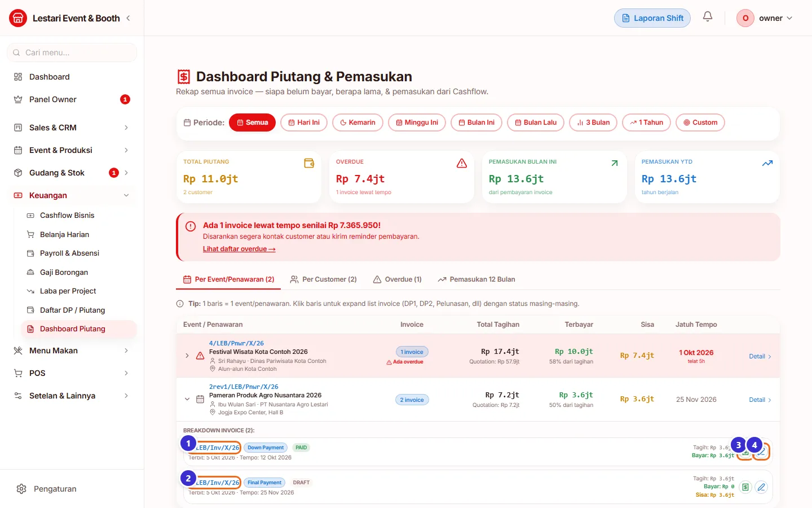Screen dimensions: 812x508
Task: Open Laba per Project page
Action: pos(79,291)
